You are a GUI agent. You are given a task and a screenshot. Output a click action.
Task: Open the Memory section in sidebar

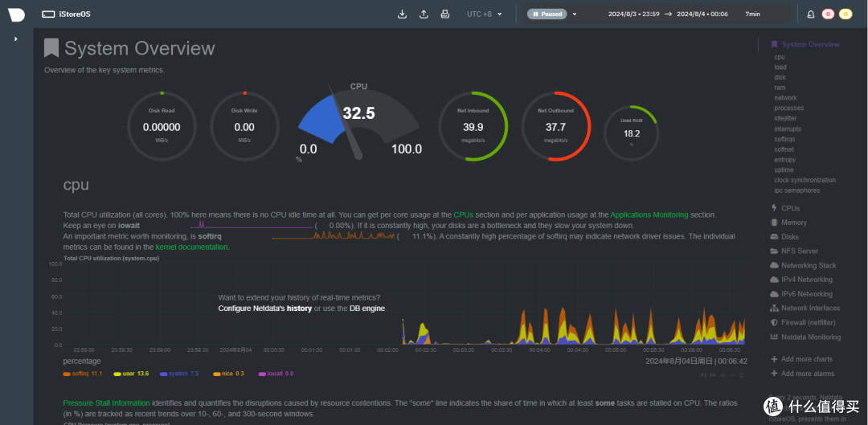pos(788,223)
